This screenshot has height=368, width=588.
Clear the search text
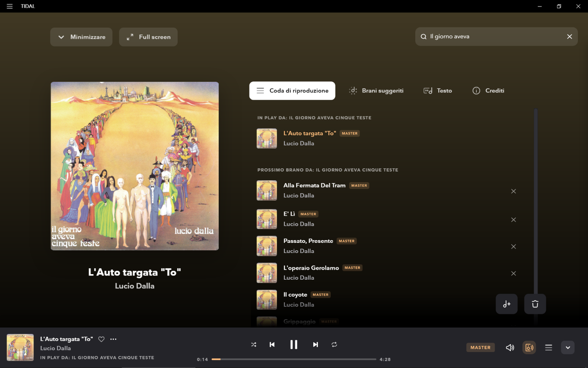(570, 36)
